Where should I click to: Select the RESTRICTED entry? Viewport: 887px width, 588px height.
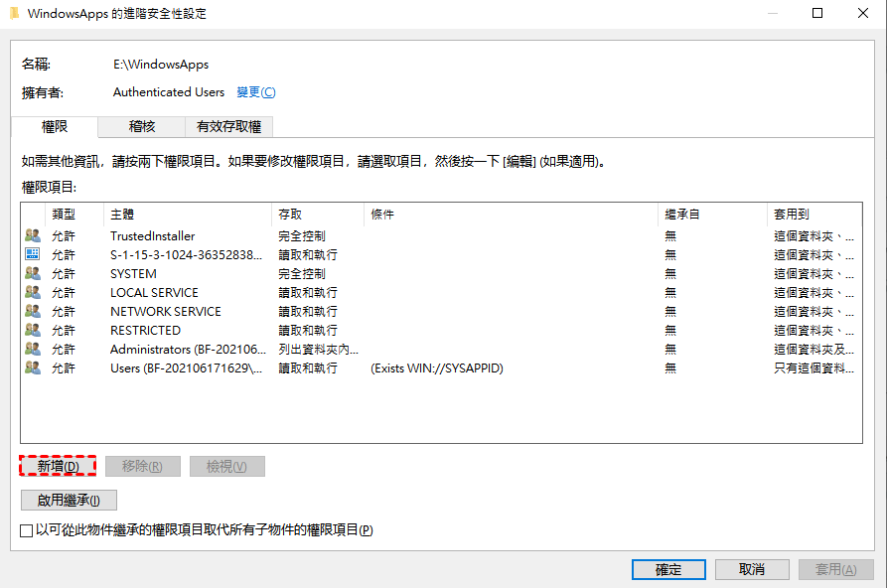pos(441,331)
